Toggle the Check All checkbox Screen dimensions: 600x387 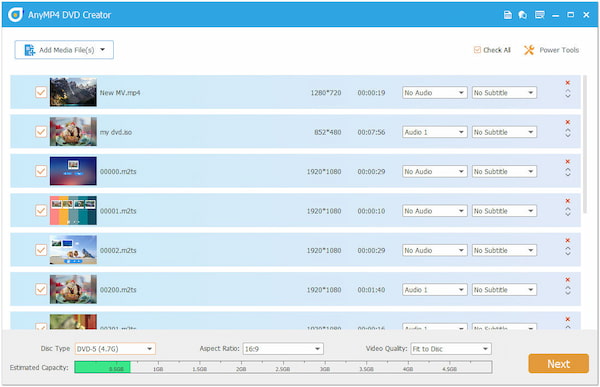coord(477,50)
